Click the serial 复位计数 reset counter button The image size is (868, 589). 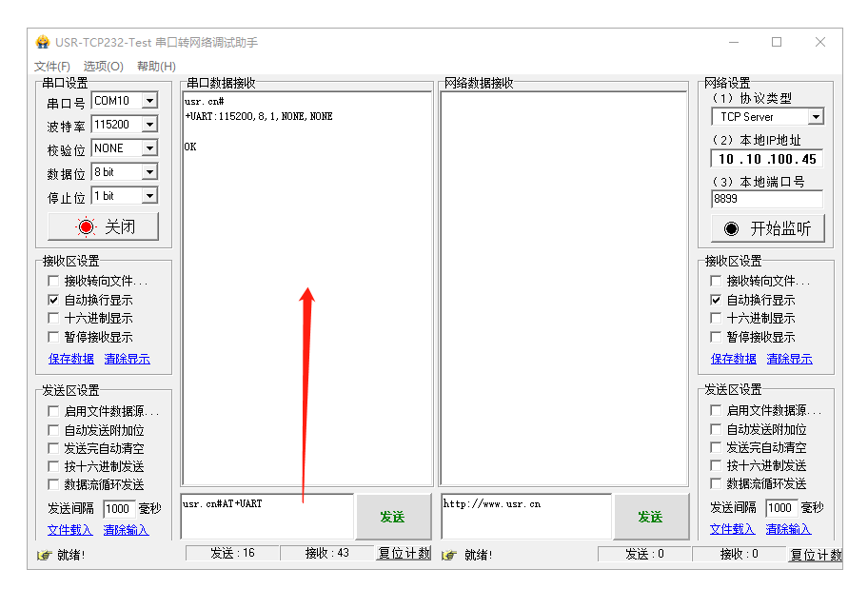coord(404,553)
